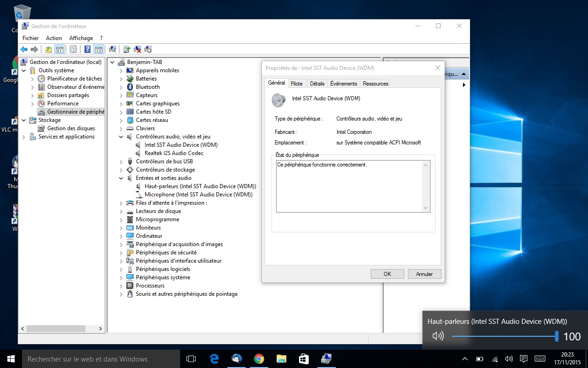Collapse the Stockage node

coord(24,120)
